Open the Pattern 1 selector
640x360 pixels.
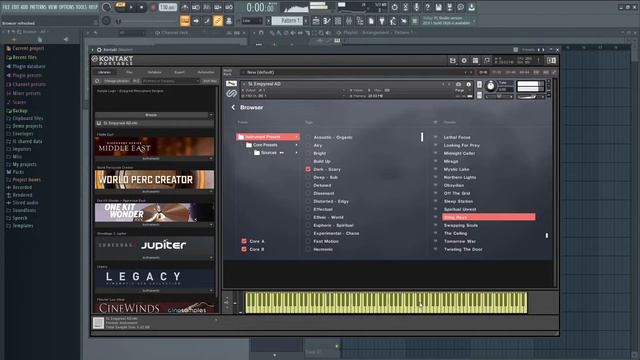click(288, 21)
